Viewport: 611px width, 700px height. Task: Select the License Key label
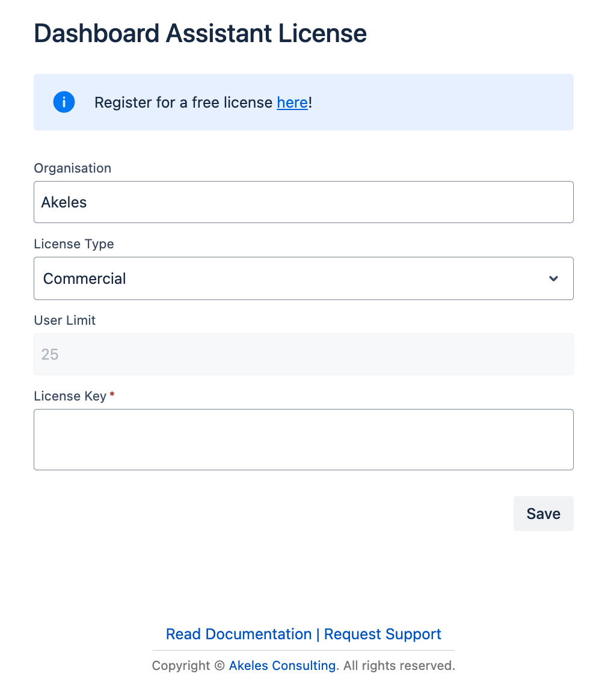point(70,396)
